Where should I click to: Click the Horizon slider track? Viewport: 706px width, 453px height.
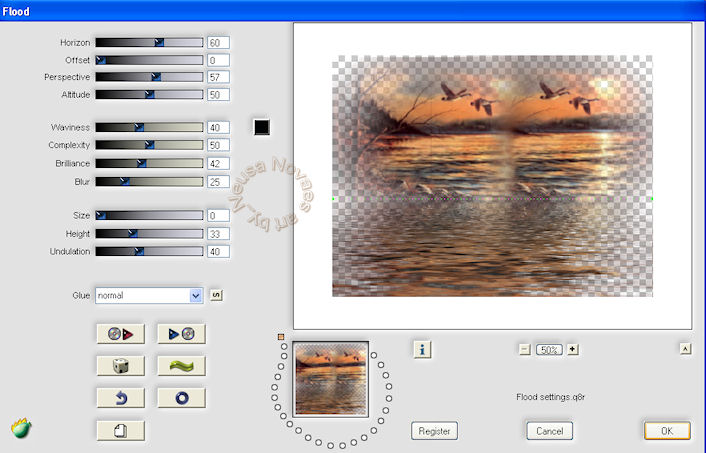(x=149, y=42)
